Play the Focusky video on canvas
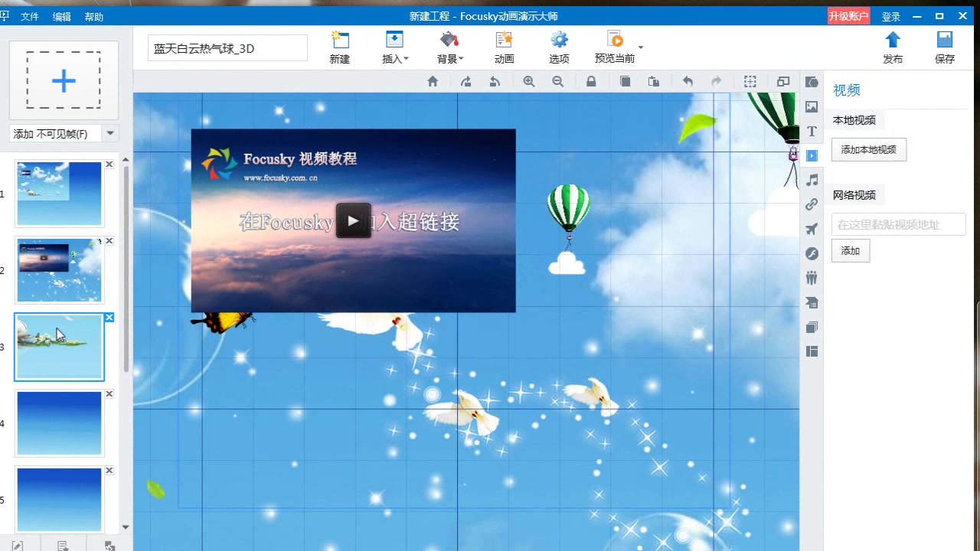The height and width of the screenshot is (551, 980). pyautogui.click(x=353, y=220)
